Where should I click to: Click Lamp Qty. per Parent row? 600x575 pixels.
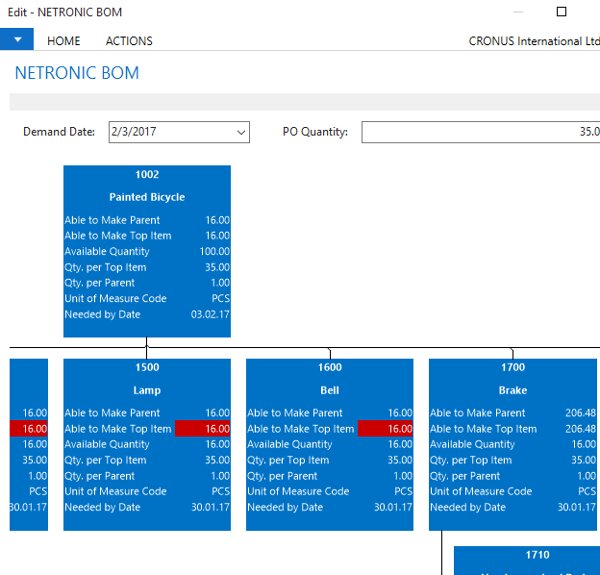pos(147,476)
